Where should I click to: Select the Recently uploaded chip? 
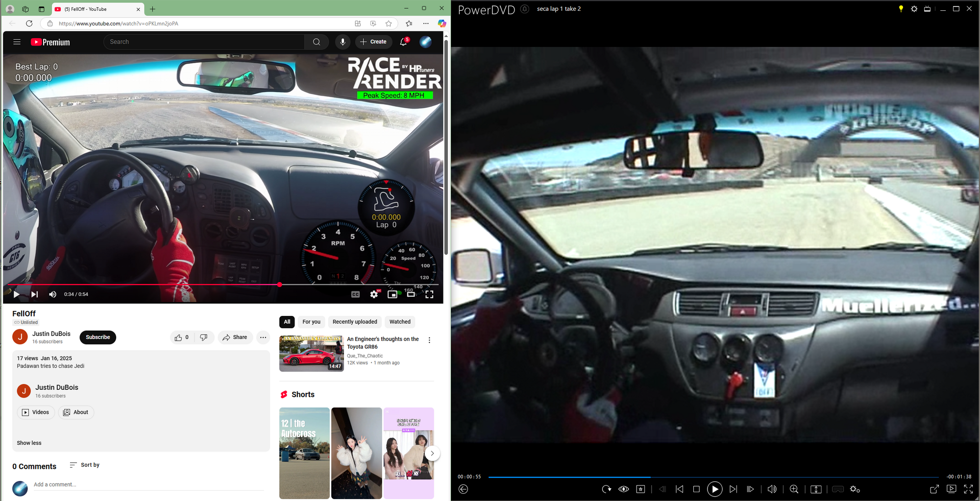[355, 322]
